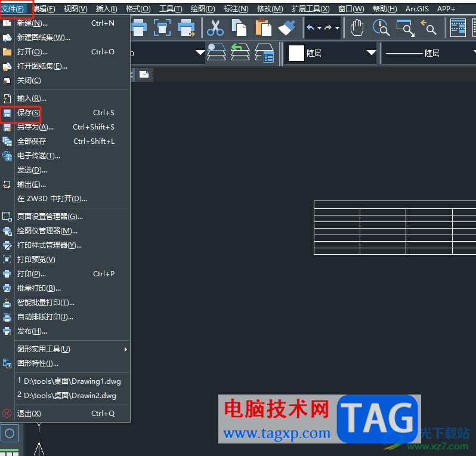Click the Paste clipboard icon
476x456 pixels.
[263, 28]
